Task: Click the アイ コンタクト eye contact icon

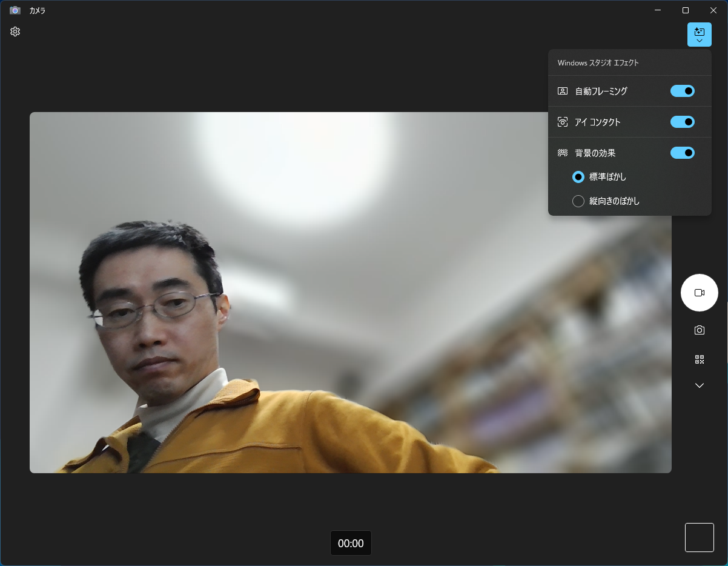Action: point(562,122)
